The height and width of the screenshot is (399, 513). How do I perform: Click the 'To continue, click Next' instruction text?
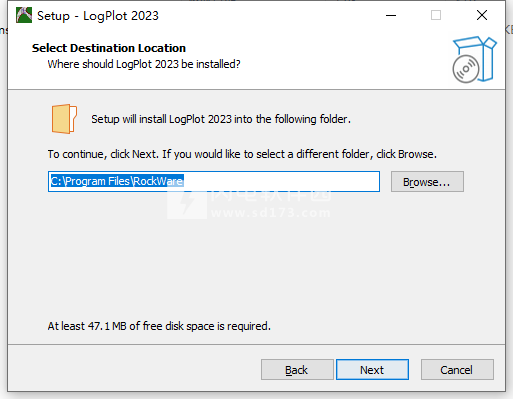click(242, 154)
